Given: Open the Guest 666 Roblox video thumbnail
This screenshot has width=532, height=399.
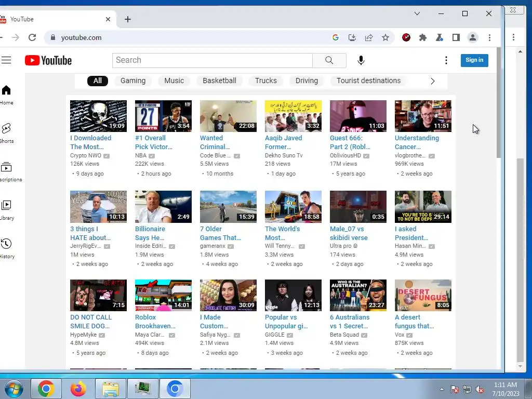Looking at the screenshot, I should (x=358, y=116).
